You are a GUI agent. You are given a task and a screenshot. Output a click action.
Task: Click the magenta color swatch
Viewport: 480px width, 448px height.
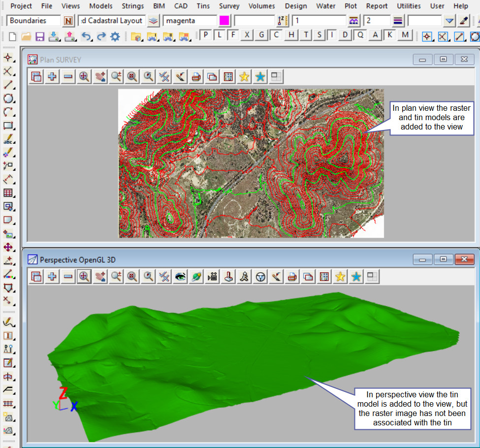point(224,21)
